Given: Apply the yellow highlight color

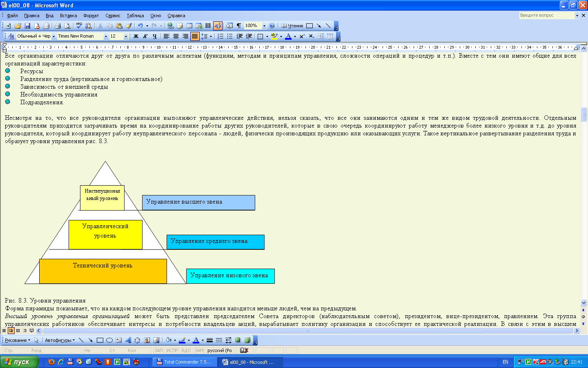Looking at the screenshot, I should (274, 36).
